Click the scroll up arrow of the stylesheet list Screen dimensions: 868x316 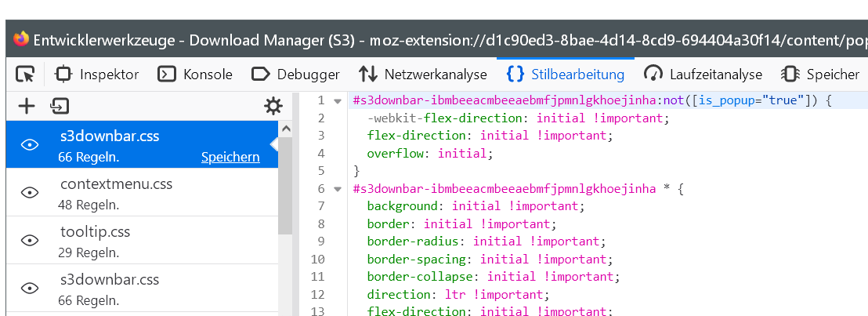tap(286, 129)
